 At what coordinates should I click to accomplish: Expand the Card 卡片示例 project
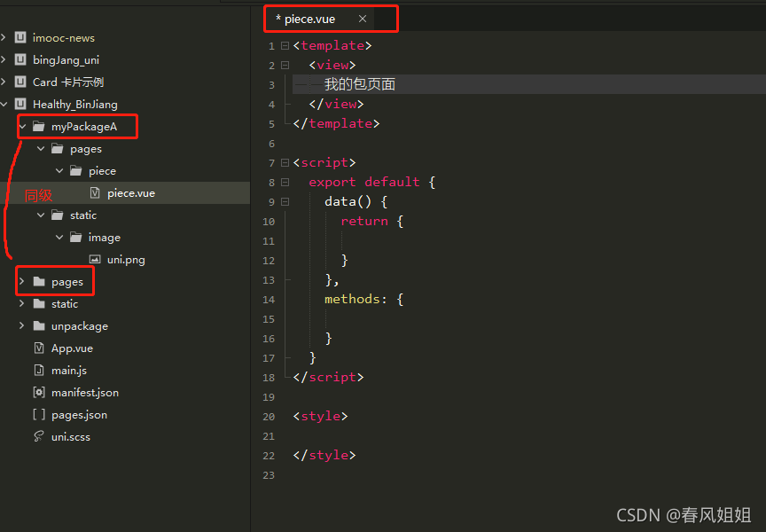[4, 82]
